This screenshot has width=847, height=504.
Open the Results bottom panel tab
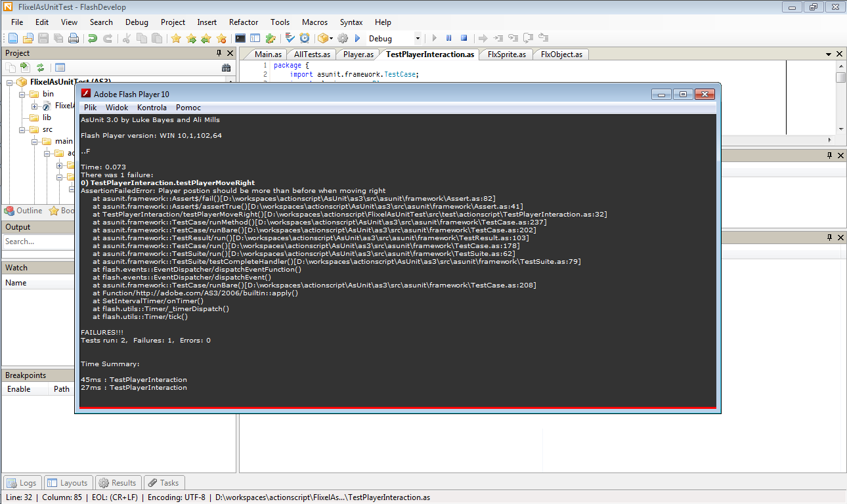coord(118,482)
